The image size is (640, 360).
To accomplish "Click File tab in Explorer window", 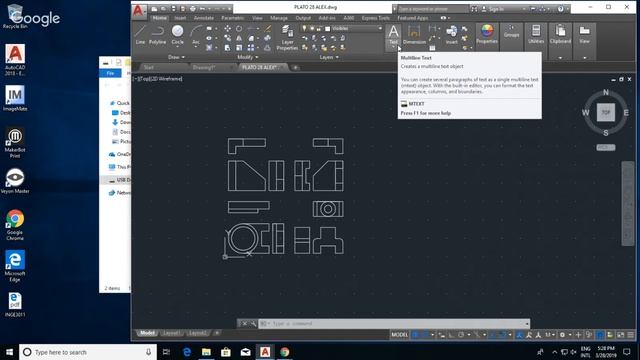I will pos(110,73).
